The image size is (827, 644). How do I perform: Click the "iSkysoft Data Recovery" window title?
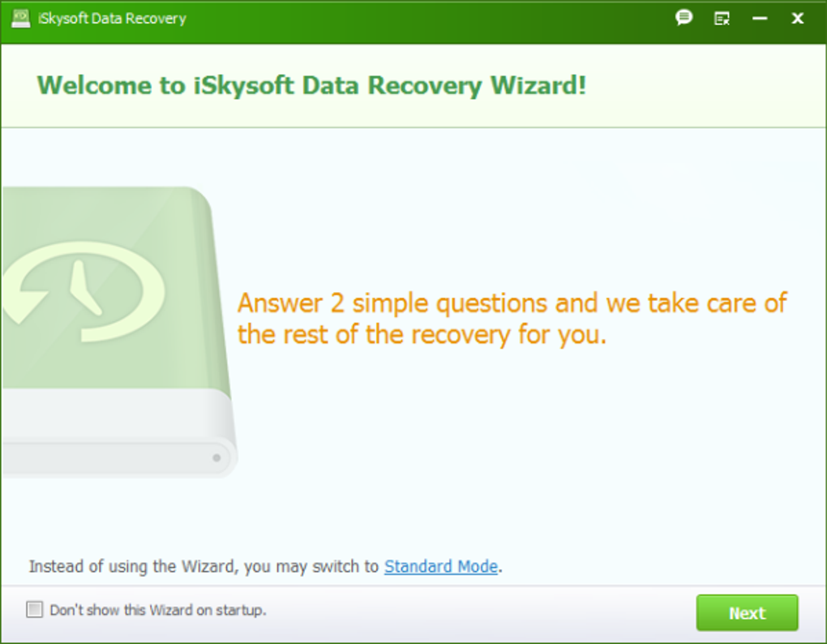click(112, 19)
